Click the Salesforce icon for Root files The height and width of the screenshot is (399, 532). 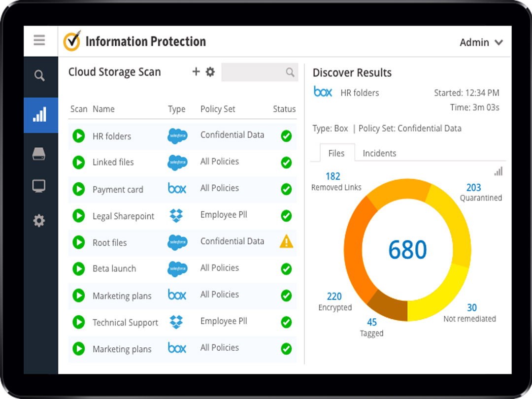point(177,242)
